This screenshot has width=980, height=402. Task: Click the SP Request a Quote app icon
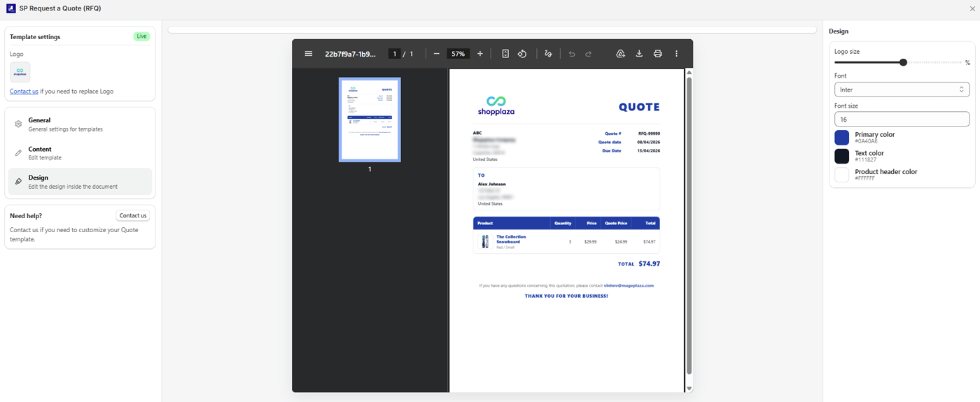tap(10, 8)
